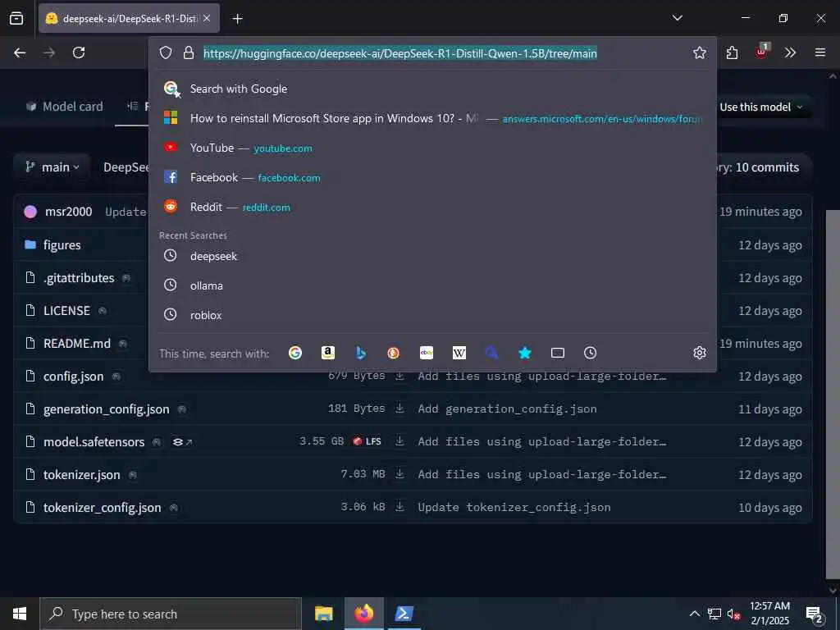Viewport: 840px width, 630px height.
Task: Open the figures folder
Action: pos(62,245)
